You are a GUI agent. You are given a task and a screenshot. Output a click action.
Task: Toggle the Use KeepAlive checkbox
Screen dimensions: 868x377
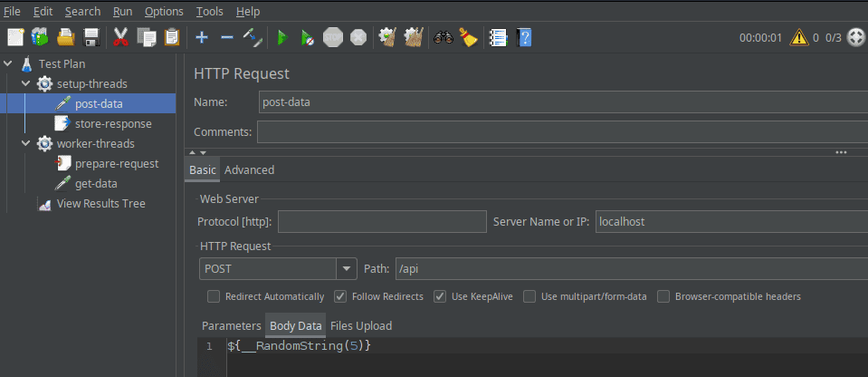coord(440,296)
